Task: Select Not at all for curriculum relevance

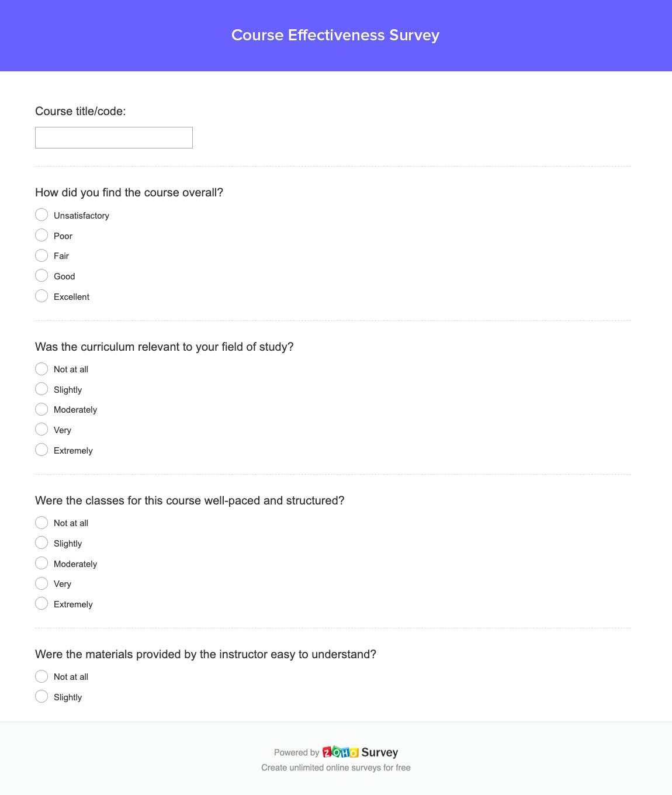Action: coord(41,369)
